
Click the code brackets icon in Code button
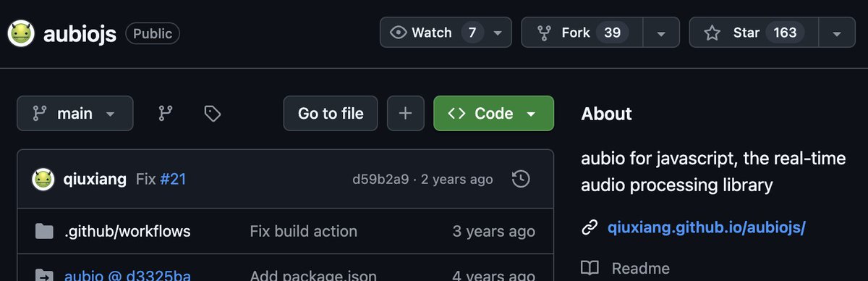(x=456, y=114)
